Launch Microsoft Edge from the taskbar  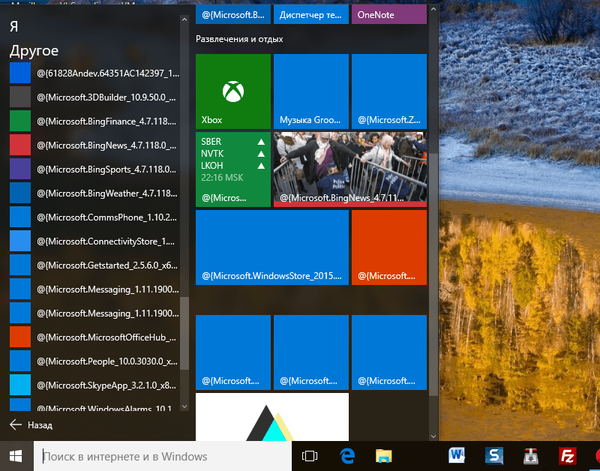coord(347,456)
